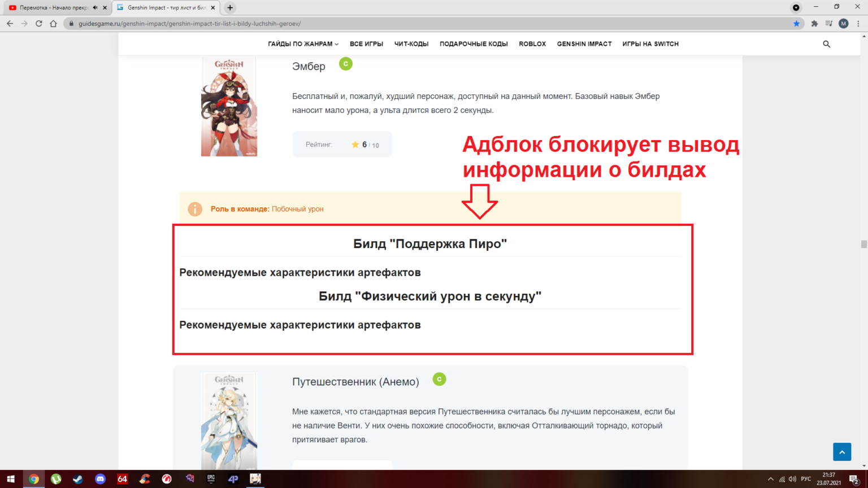Open CCleaner from the taskbar
Viewport: 868px width, 488px height.
[145, 479]
